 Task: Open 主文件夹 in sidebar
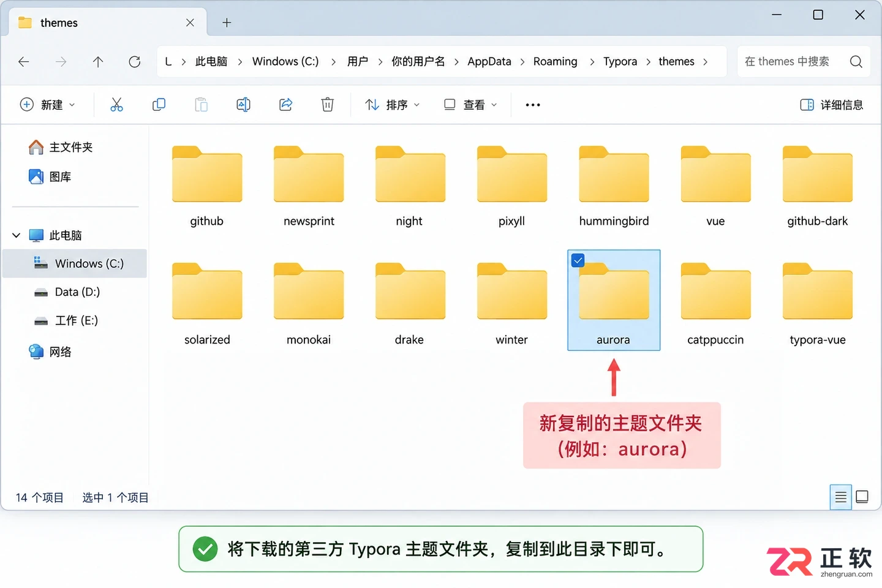pyautogui.click(x=61, y=147)
